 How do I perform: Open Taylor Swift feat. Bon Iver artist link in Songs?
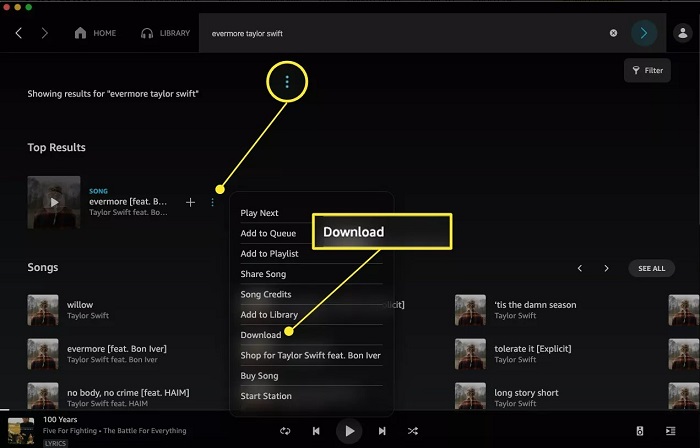click(112, 360)
